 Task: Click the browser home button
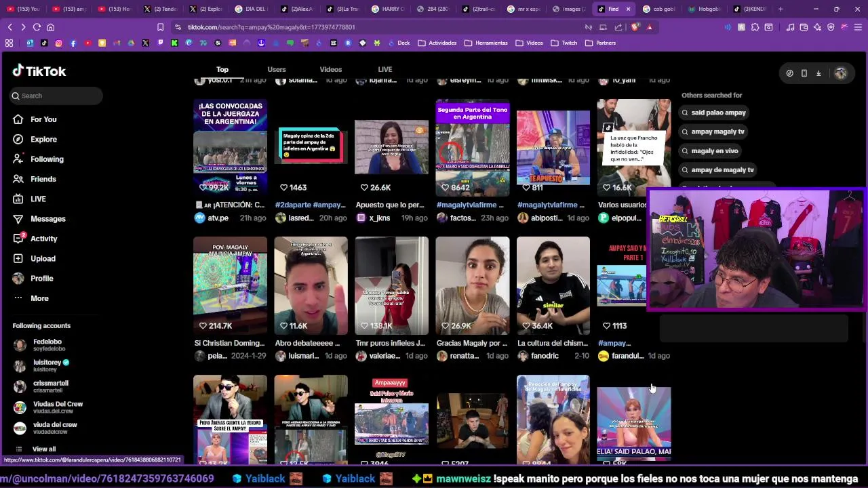(x=50, y=27)
